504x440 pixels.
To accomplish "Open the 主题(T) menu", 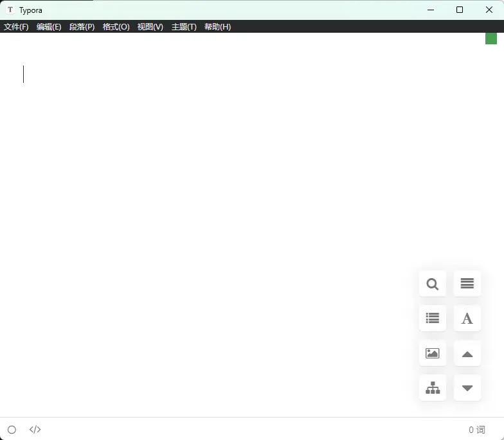I will [184, 27].
